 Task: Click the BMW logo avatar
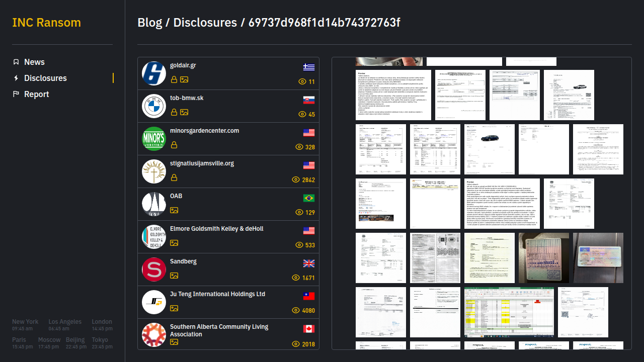[x=154, y=106]
